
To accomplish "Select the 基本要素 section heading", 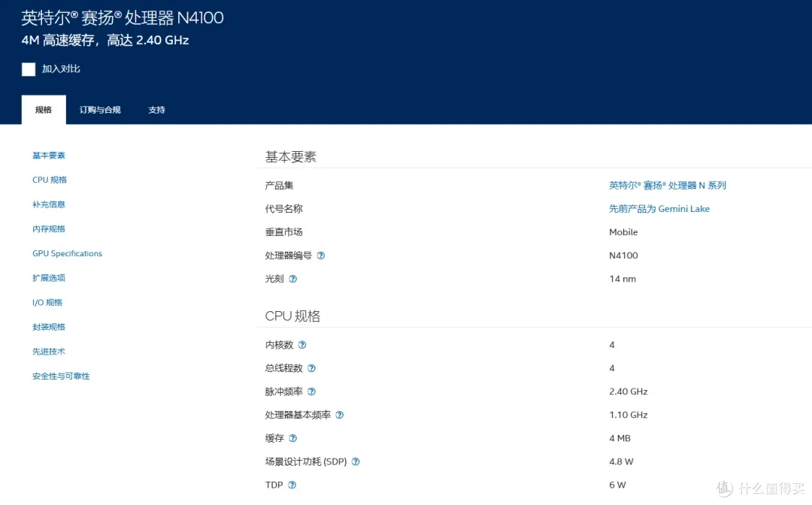I will pyautogui.click(x=290, y=157).
